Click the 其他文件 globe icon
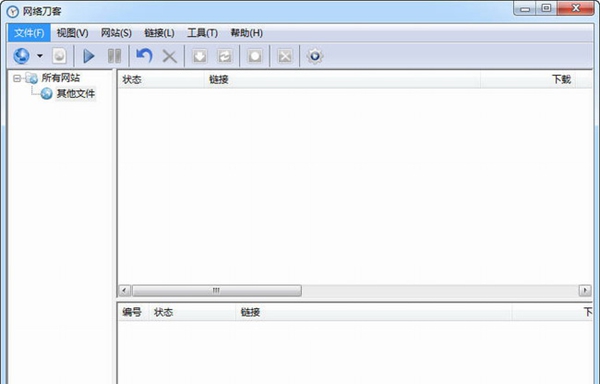 [46, 93]
